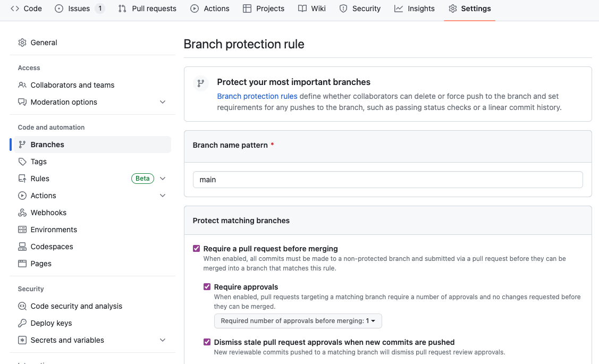Click the Deploy keys key icon
Screen dimensions: 599x364
22,323
